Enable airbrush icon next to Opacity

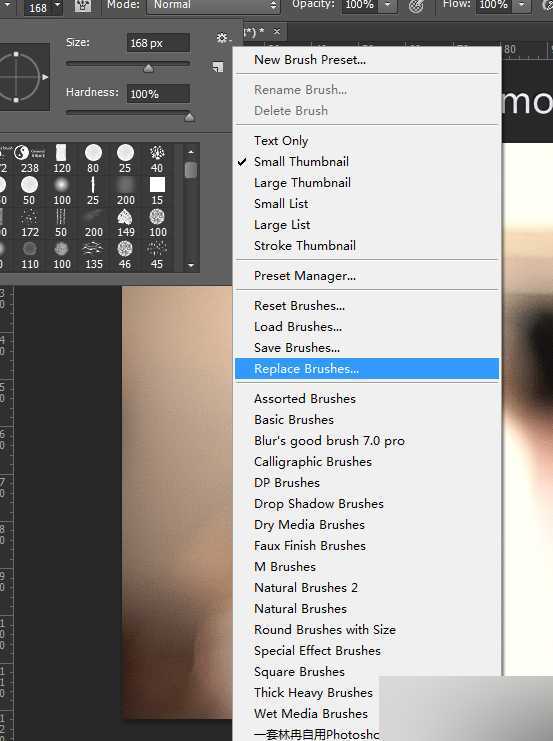click(416, 6)
